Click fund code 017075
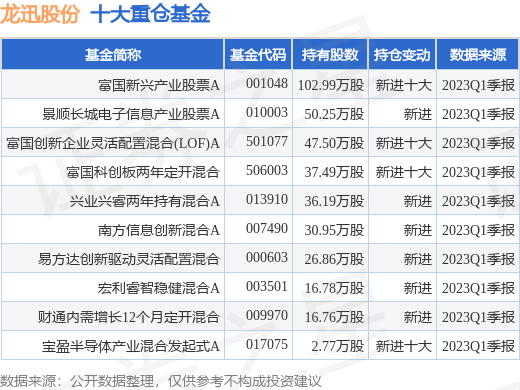This screenshot has height=390, width=520. 267,344
